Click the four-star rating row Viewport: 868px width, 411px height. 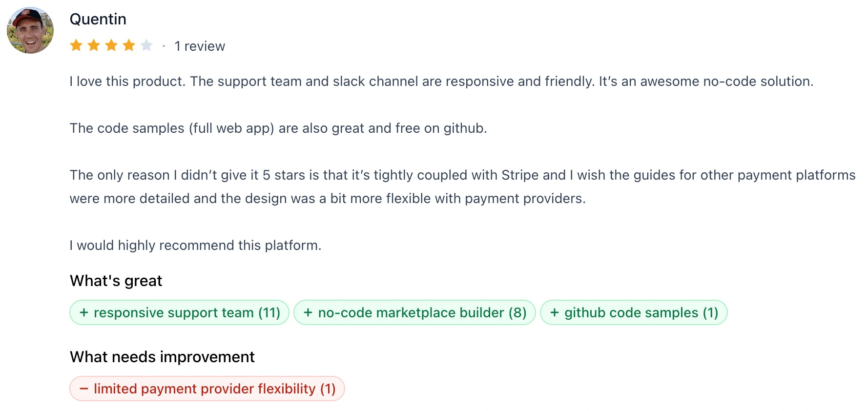(x=111, y=46)
